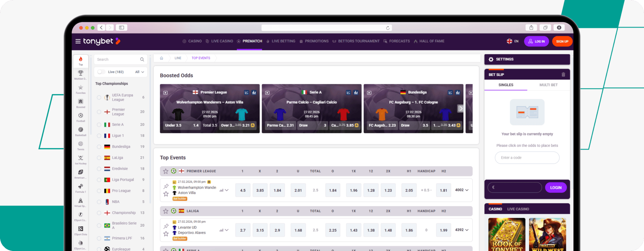Open the Settings gear icon
The height and width of the screenshot is (251, 644).
[x=491, y=59]
